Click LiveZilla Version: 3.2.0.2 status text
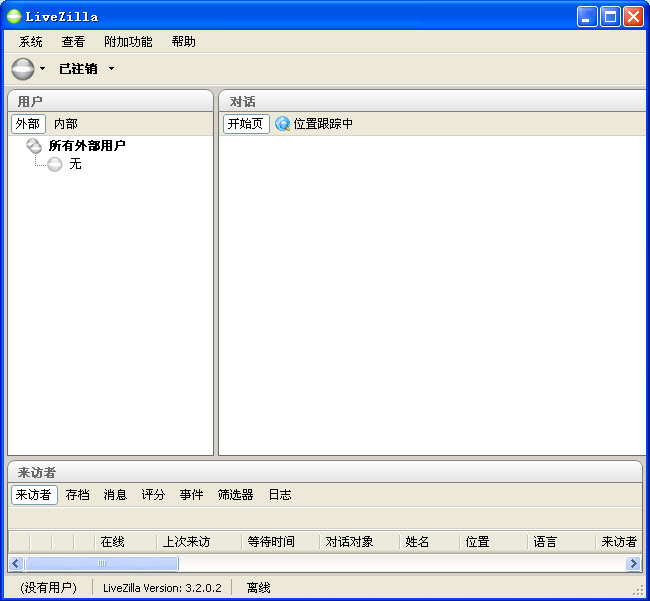The width and height of the screenshot is (650, 601). click(x=162, y=588)
